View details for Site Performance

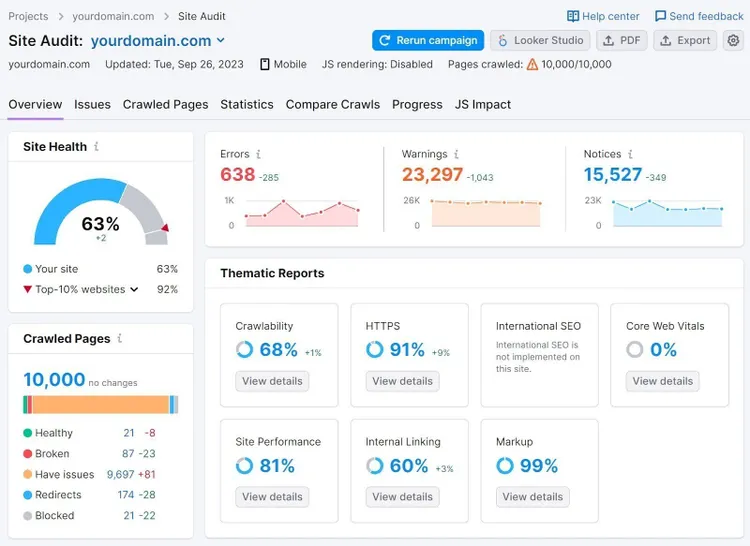point(272,497)
